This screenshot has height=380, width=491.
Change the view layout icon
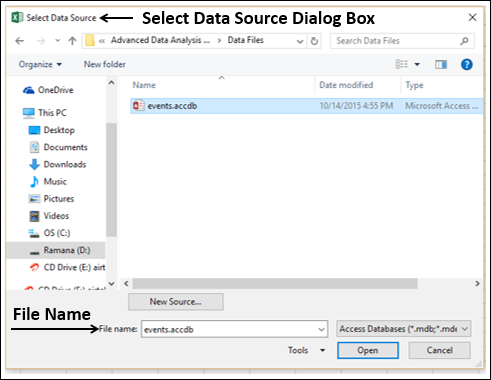[402, 64]
